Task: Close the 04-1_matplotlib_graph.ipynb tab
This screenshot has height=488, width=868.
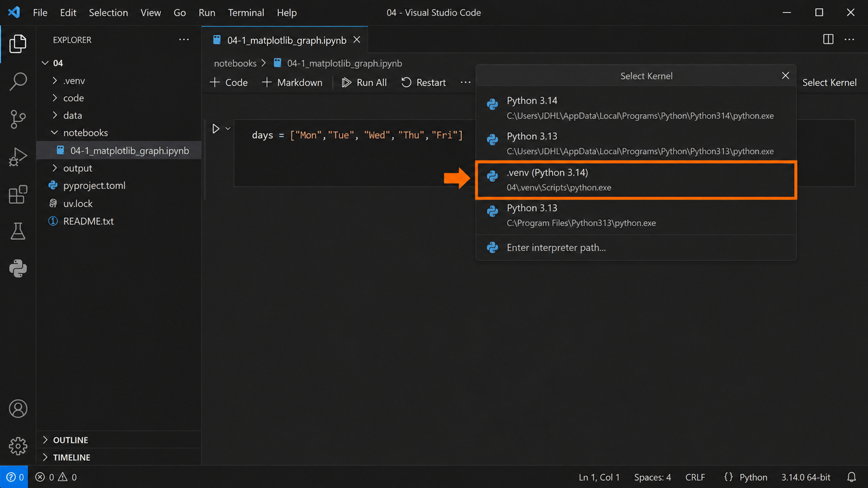Action: click(x=357, y=40)
